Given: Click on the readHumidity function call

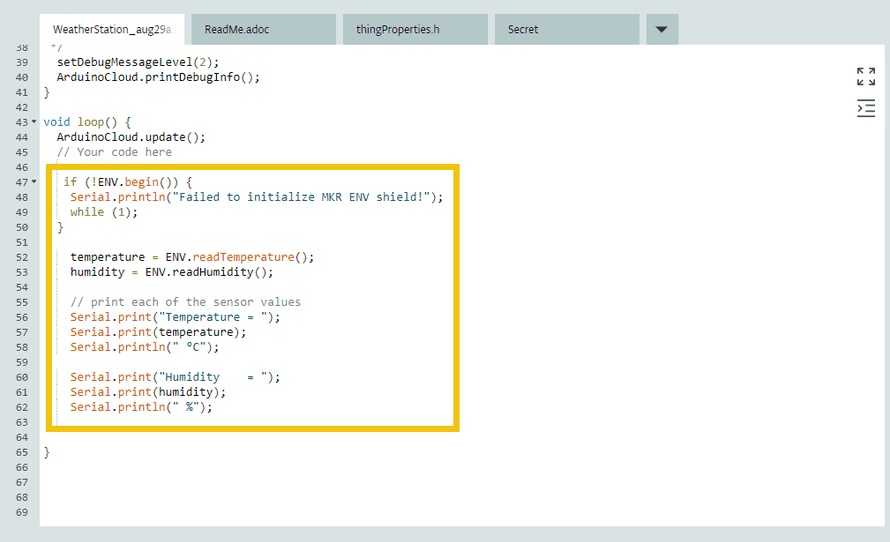Looking at the screenshot, I should (216, 272).
